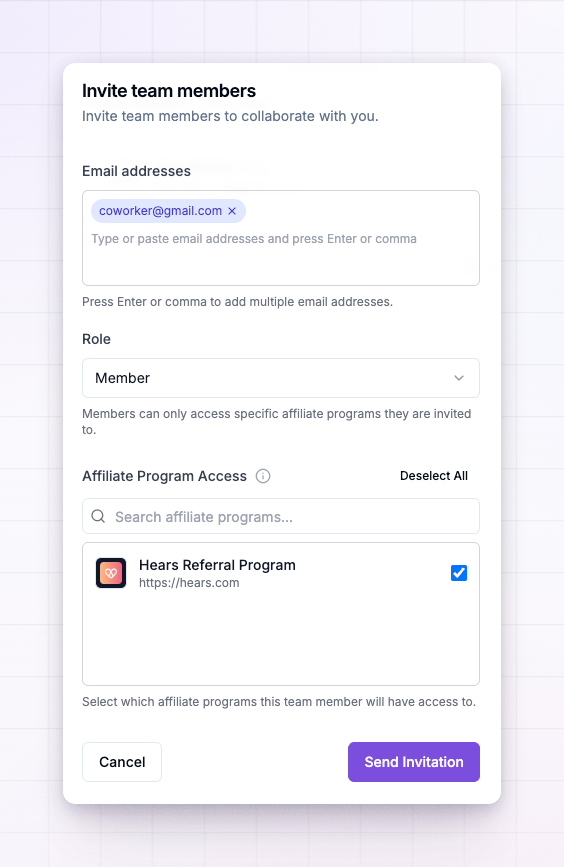
Task: Click the Hears heart logo icon
Action: (111, 573)
